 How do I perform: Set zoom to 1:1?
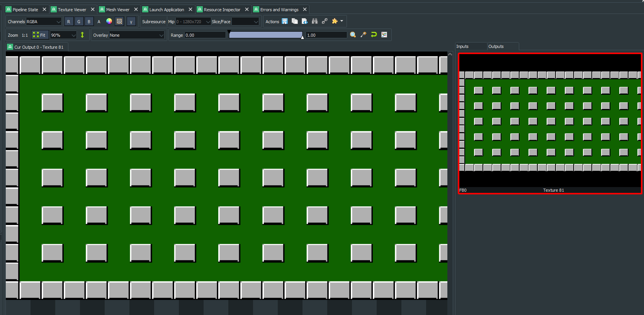(x=25, y=35)
